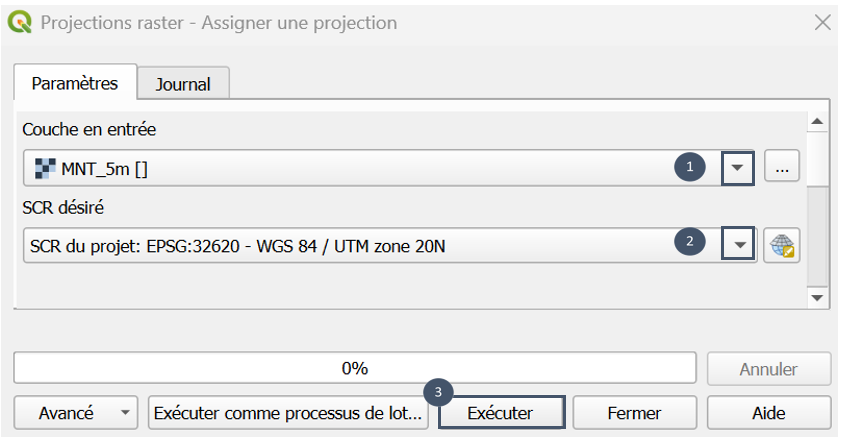The width and height of the screenshot is (841, 439).
Task: Open help with the Aide button
Action: [769, 413]
